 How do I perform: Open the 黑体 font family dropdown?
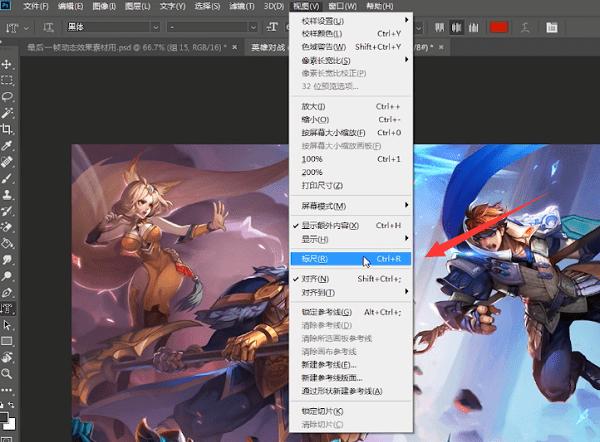155,27
